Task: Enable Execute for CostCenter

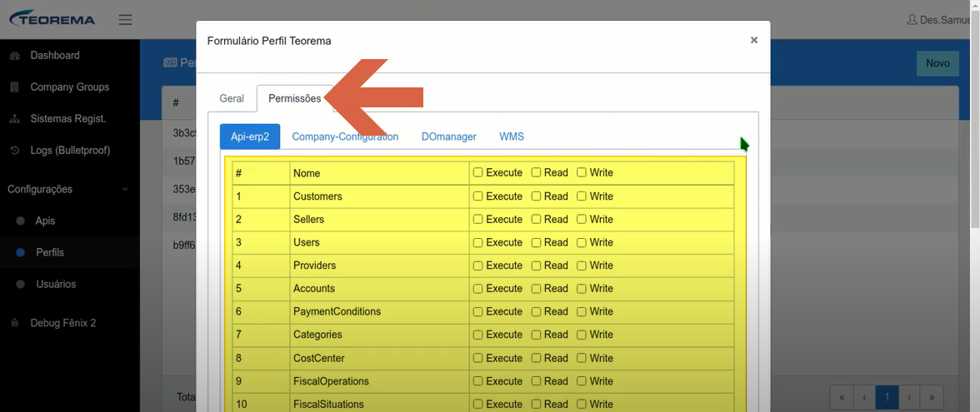Action: tap(478, 358)
